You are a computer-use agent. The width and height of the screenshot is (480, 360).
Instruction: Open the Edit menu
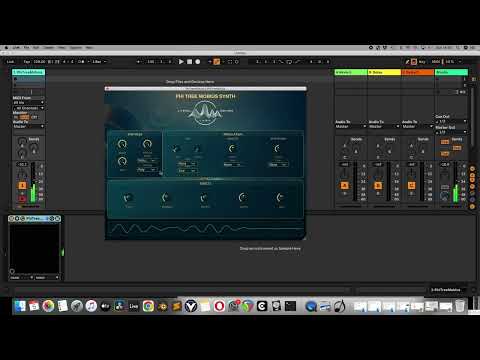click(x=36, y=48)
